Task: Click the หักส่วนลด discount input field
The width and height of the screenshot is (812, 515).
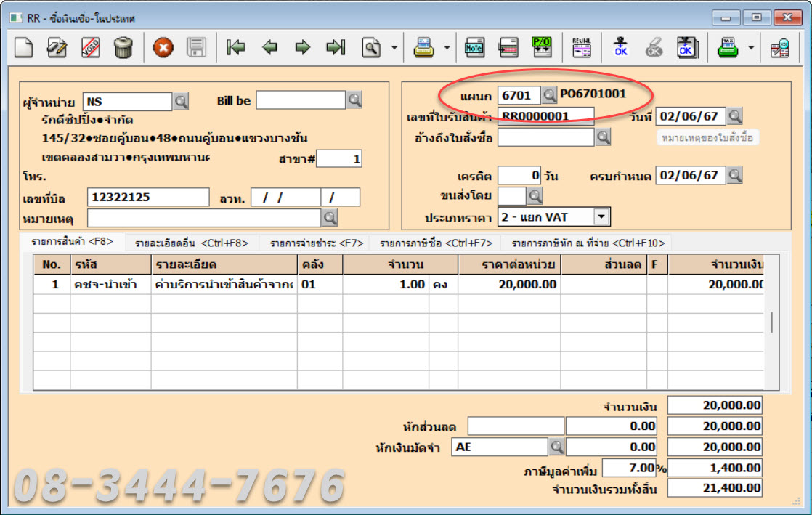Action: coord(516,426)
